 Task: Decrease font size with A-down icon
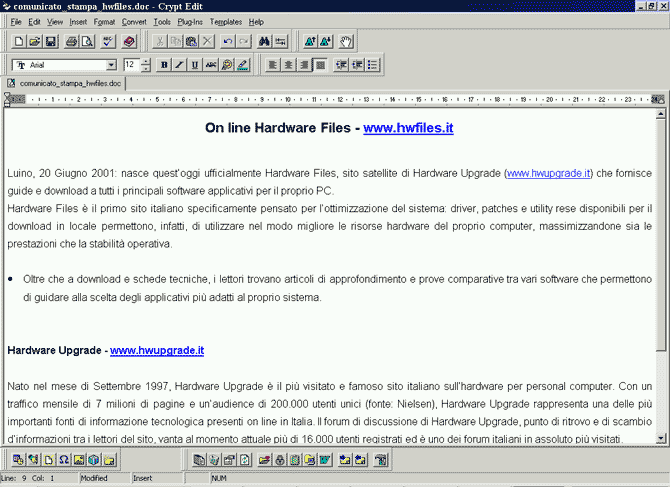(x=326, y=41)
